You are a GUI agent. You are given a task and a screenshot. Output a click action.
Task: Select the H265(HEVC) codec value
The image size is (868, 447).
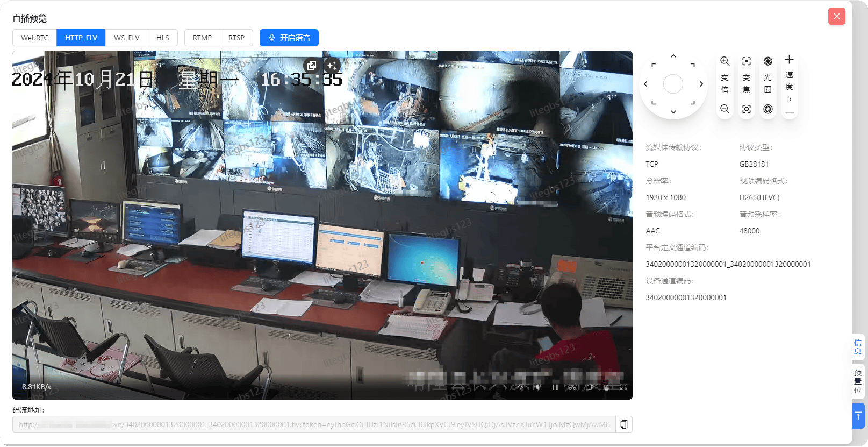point(759,197)
